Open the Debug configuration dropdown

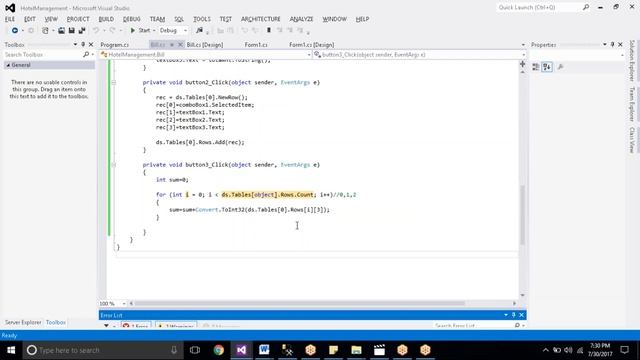coord(185,31)
